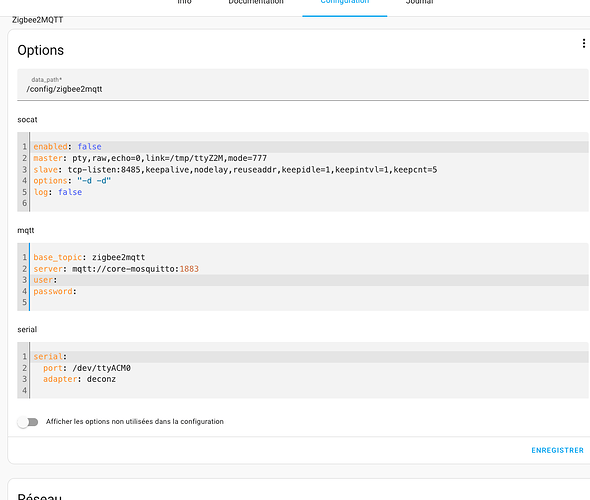Click the socat 'enabled: false' line
This screenshot has width=590, height=500.
pos(309,147)
